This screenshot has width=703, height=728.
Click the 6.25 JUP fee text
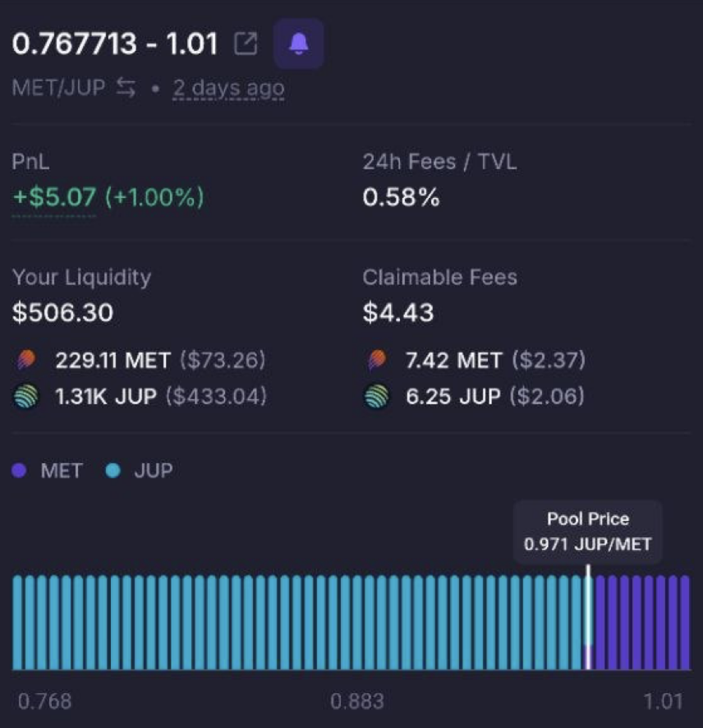pyautogui.click(x=453, y=397)
